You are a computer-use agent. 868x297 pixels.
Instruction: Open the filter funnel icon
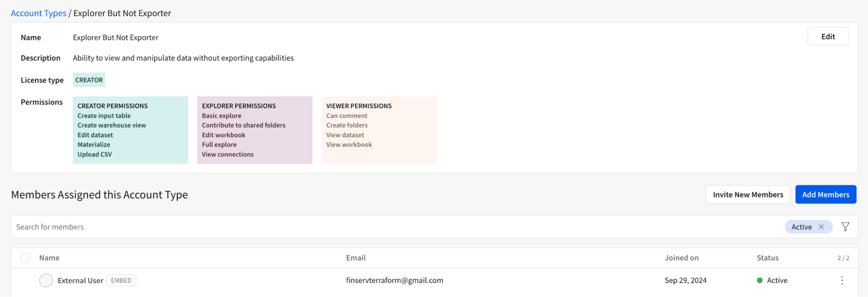845,227
